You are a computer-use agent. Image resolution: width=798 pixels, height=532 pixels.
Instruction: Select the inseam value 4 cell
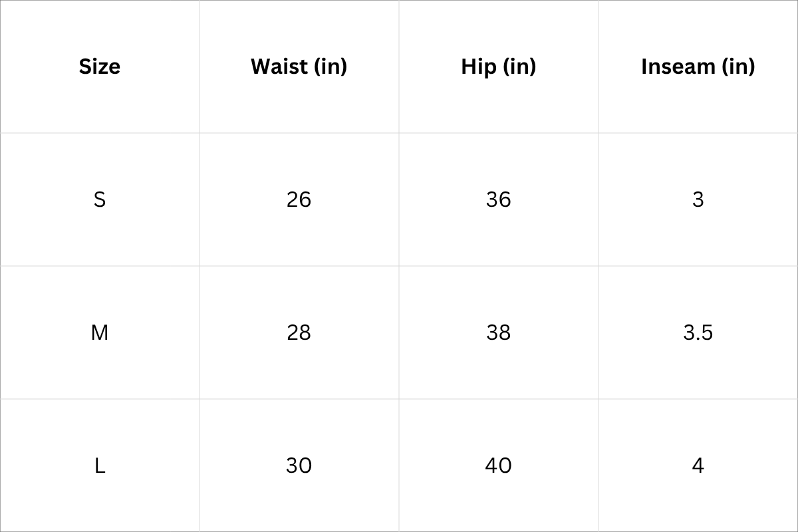[x=698, y=465]
